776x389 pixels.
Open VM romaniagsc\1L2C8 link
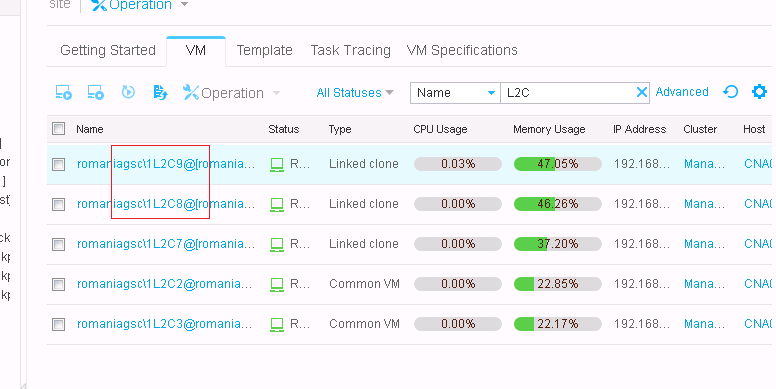coord(166,204)
